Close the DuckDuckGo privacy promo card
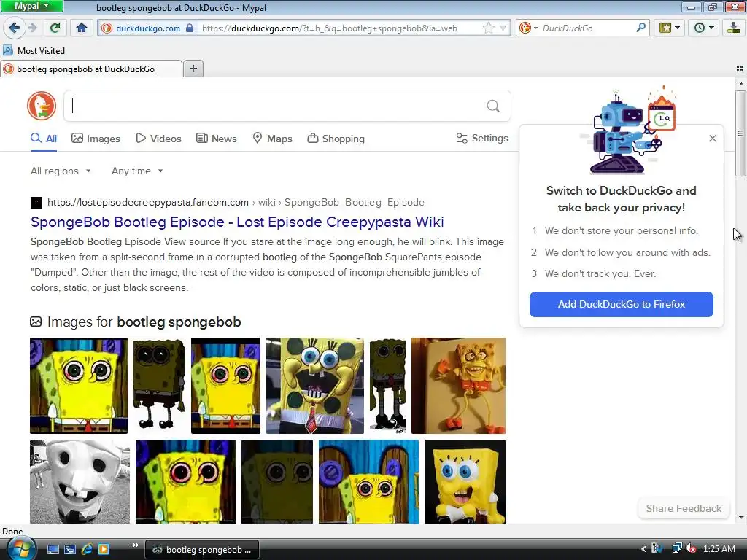747x560 pixels. 713,138
